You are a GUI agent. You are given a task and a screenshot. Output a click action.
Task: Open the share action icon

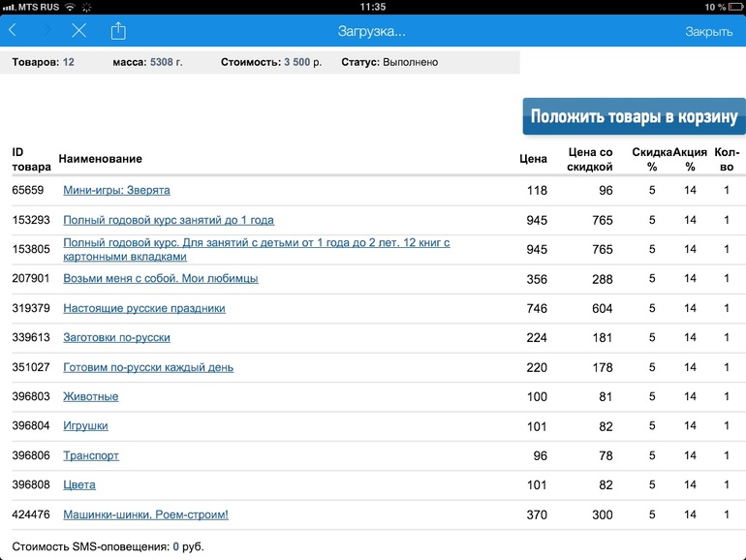point(118,31)
